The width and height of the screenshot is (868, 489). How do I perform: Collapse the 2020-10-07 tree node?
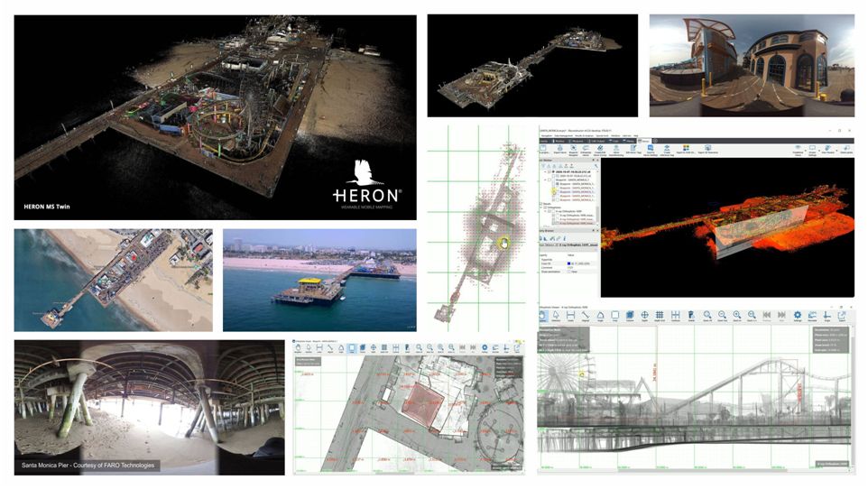click(545, 171)
